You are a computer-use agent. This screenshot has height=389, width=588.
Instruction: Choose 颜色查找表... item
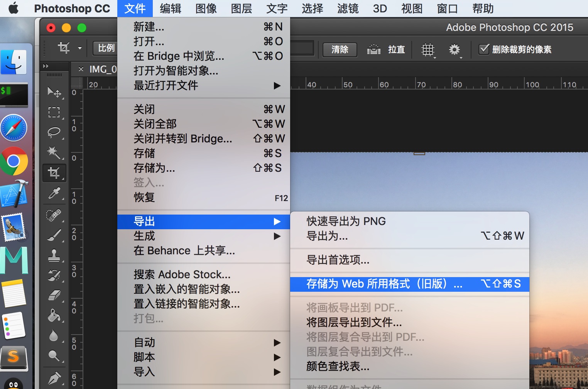coord(410,366)
